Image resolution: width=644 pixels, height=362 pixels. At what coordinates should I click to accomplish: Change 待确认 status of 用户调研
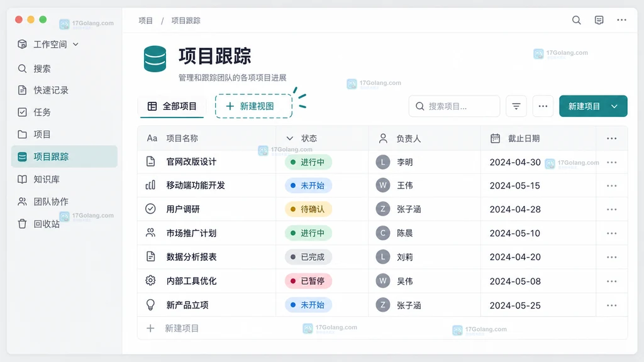[308, 209]
